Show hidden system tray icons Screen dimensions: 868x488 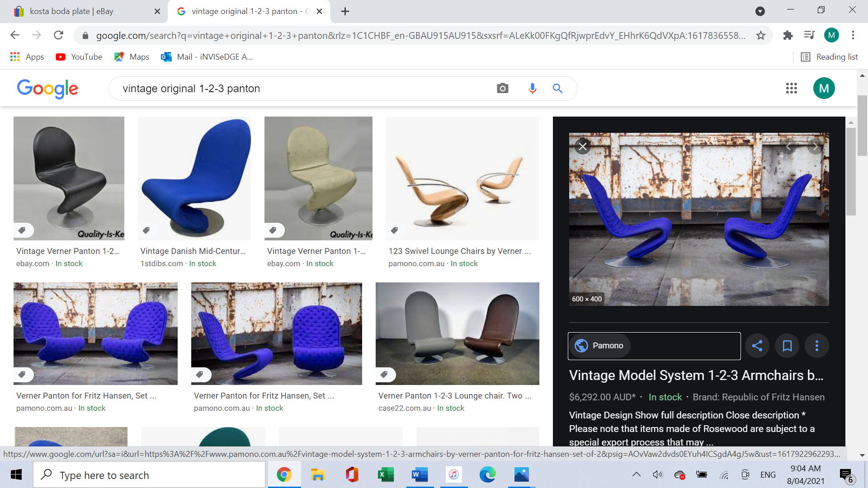636,474
